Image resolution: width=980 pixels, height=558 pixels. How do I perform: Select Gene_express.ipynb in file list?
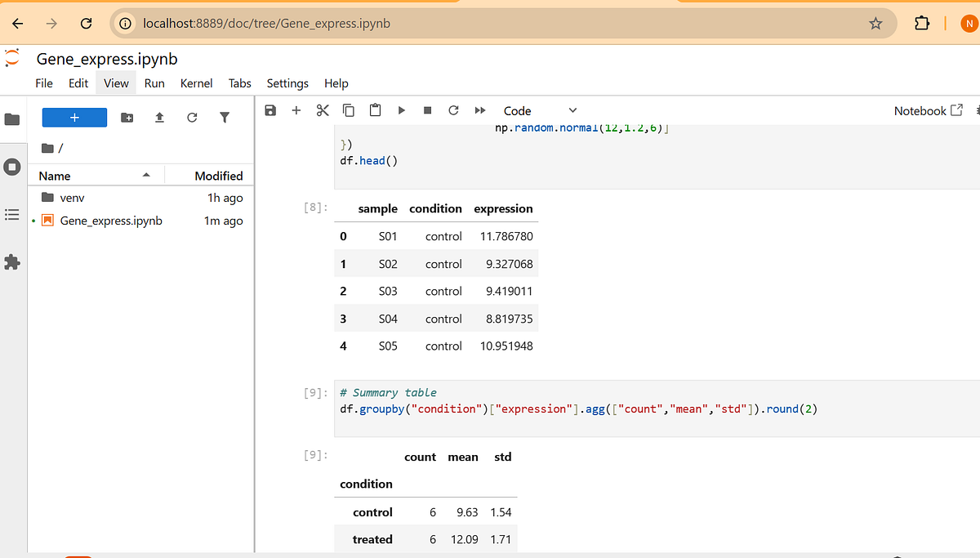[141, 221]
